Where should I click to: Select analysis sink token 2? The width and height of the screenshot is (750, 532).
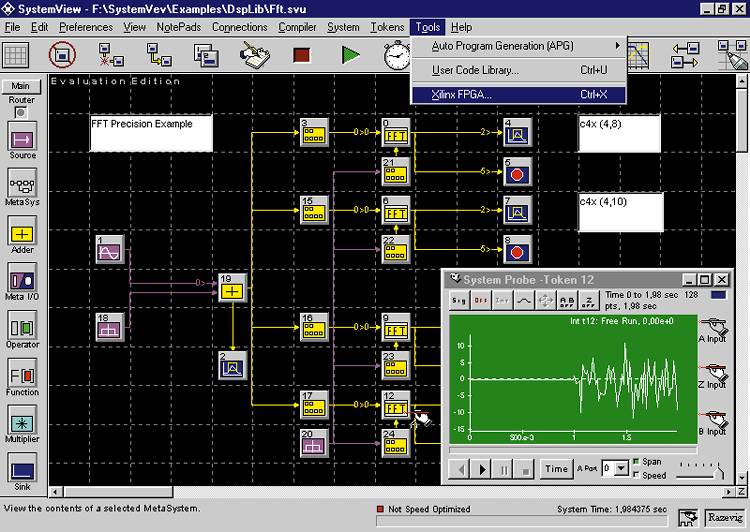[x=232, y=366]
